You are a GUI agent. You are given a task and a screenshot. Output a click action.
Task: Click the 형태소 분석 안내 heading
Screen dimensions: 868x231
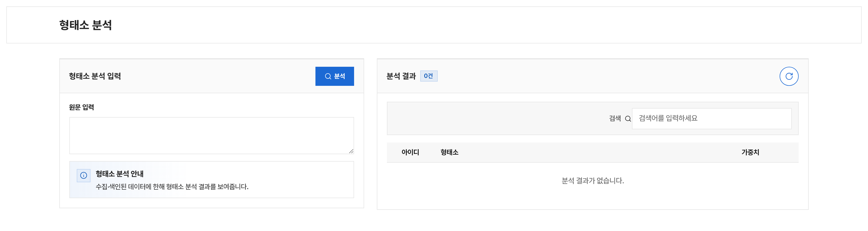coord(120,174)
